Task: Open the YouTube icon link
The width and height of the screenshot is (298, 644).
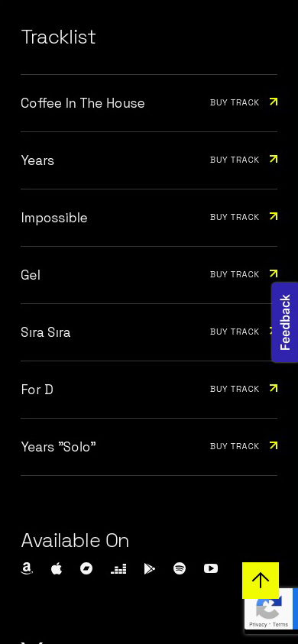Action: click(211, 568)
